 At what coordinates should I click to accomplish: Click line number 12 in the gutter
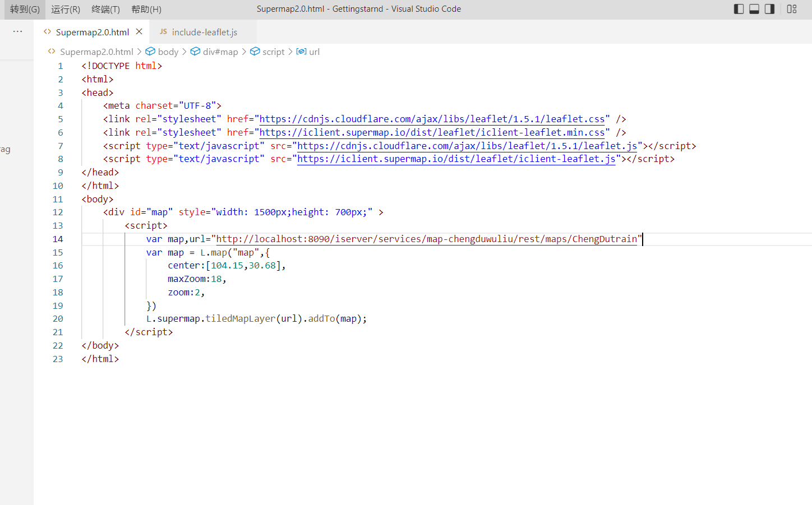(58, 212)
